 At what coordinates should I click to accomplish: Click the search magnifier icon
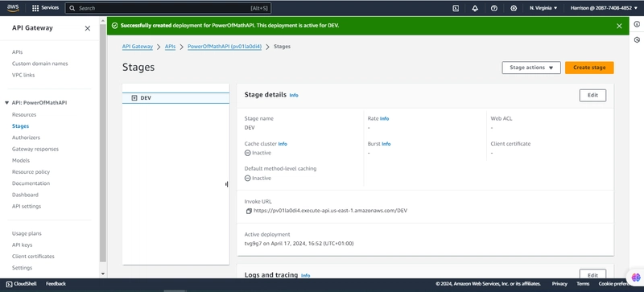72,8
